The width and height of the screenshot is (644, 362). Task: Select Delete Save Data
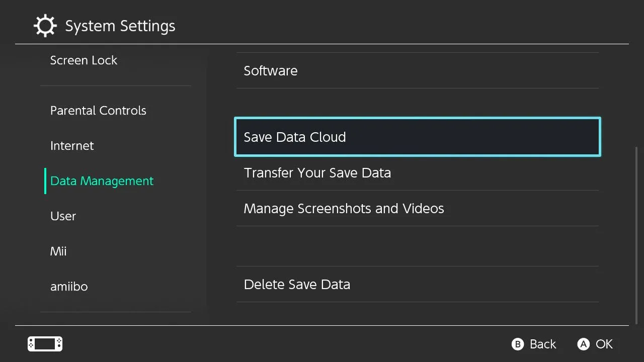297,285
